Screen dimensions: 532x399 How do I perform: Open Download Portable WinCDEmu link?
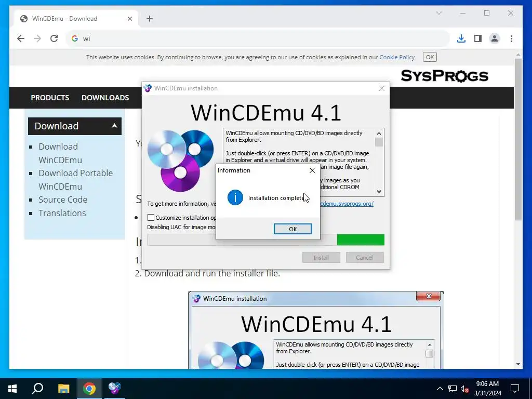pos(75,179)
